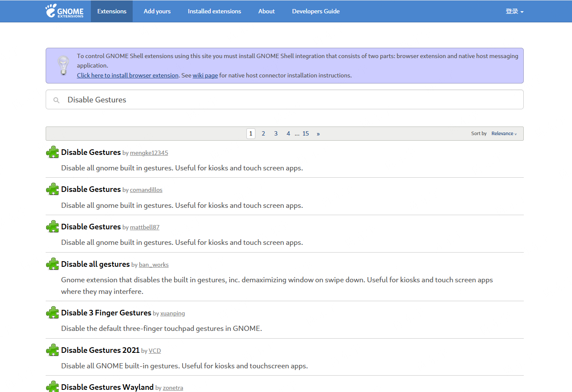The width and height of the screenshot is (572, 392).
Task: Open author ban_works profile
Action: tap(154, 265)
